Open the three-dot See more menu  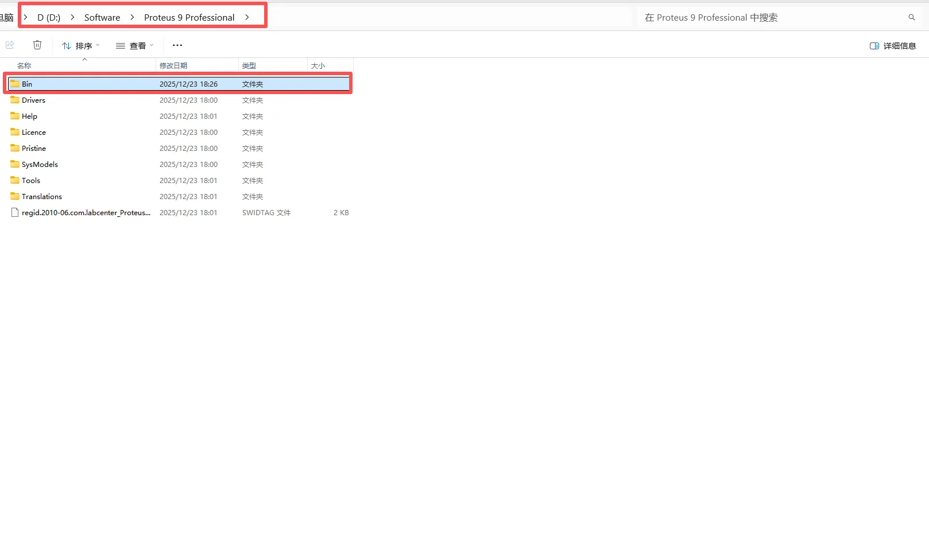click(177, 45)
